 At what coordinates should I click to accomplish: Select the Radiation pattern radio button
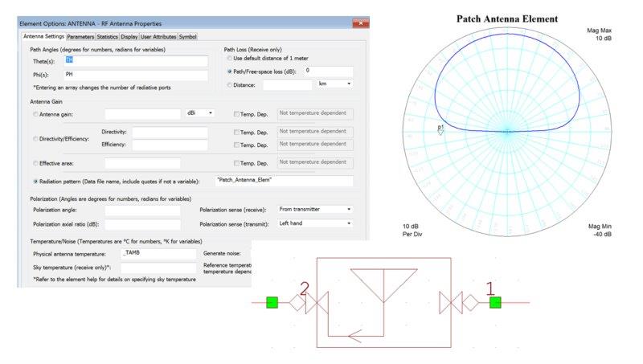[35, 181]
